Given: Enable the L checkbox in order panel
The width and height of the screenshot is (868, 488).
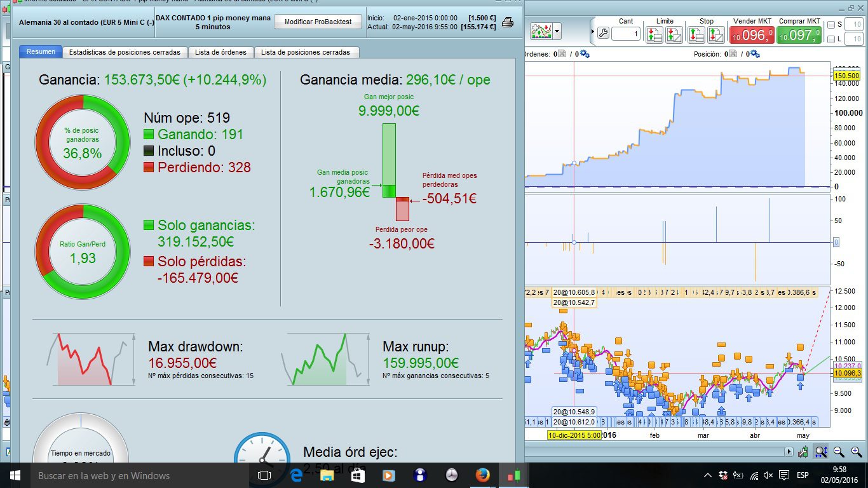Looking at the screenshot, I should point(832,39).
